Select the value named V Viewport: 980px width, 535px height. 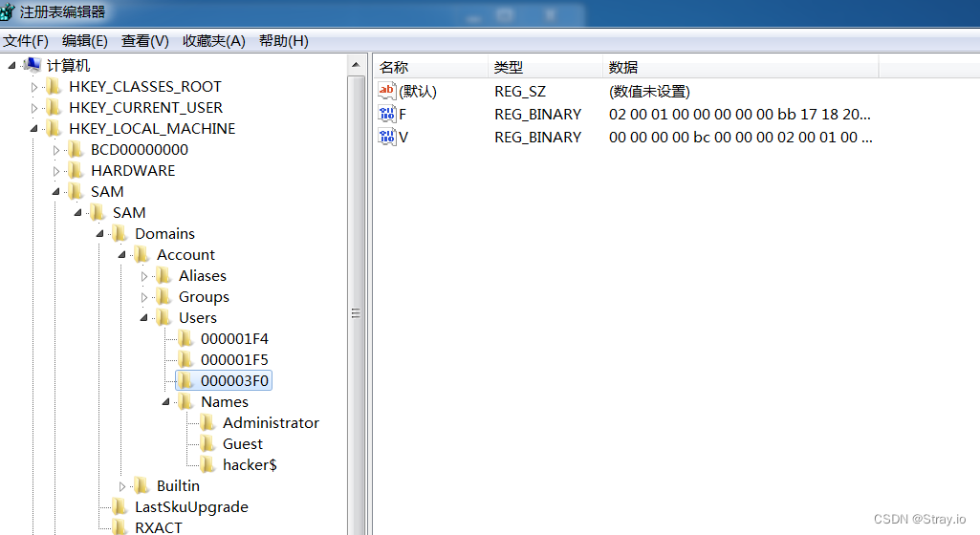[x=403, y=138]
